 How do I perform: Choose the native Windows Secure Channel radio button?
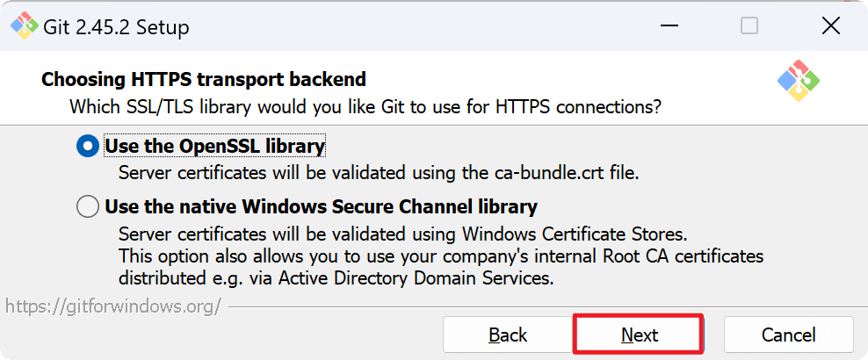(88, 207)
